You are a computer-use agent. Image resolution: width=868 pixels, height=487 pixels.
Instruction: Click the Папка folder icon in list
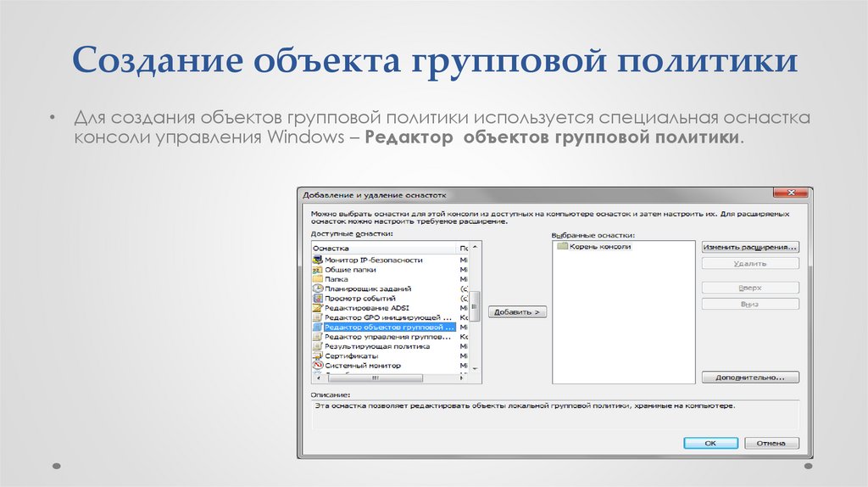318,278
